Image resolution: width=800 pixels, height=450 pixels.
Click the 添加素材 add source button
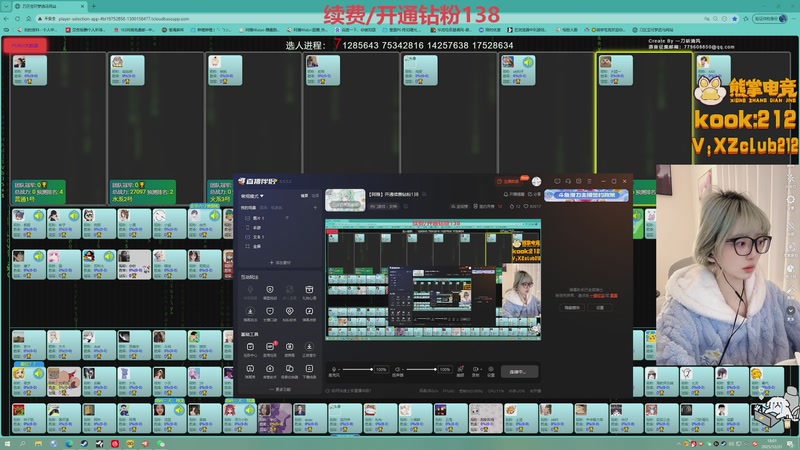(x=280, y=262)
